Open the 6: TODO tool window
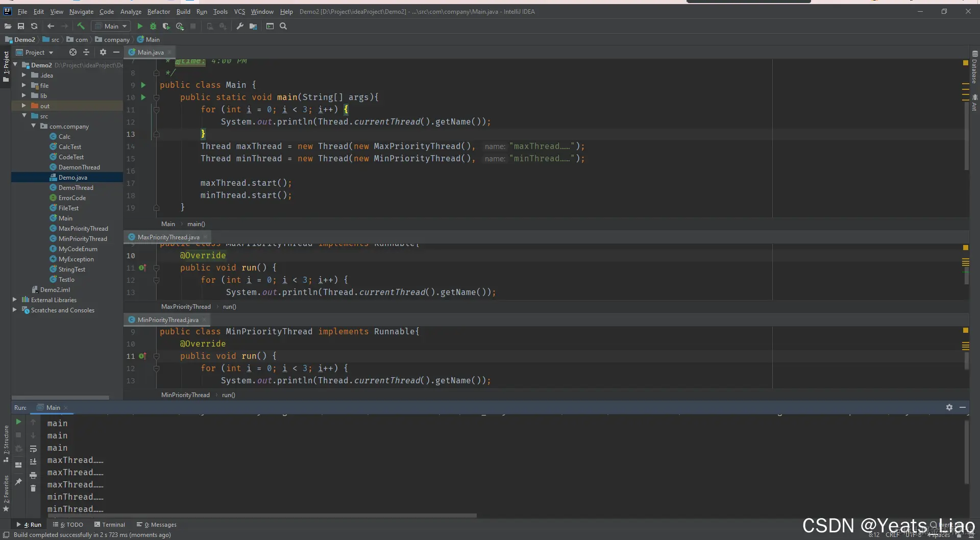 (x=68, y=524)
